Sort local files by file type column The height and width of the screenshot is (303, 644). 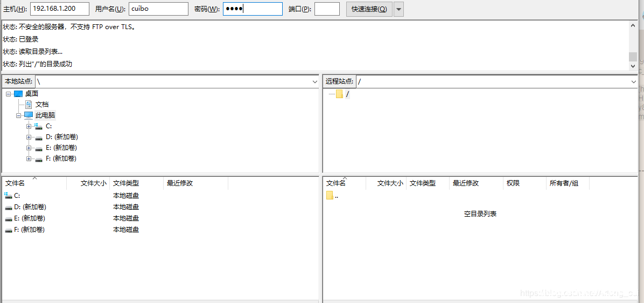pyautogui.click(x=135, y=183)
